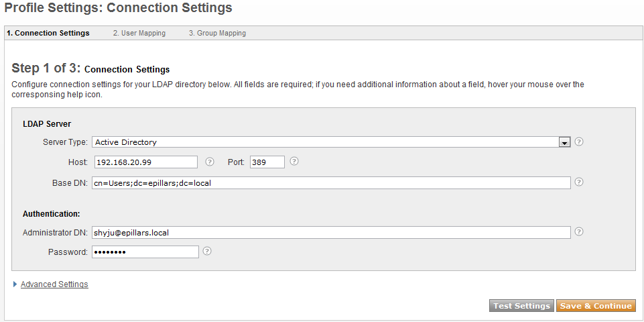This screenshot has height=322, width=644.
Task: Open the Advanced Settings link
Action: pyautogui.click(x=54, y=284)
